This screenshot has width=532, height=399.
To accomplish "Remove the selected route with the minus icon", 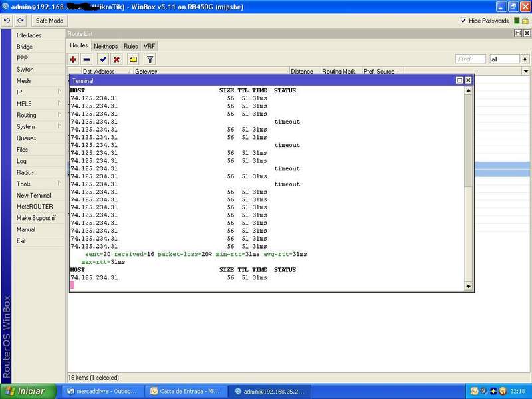I will (87, 59).
